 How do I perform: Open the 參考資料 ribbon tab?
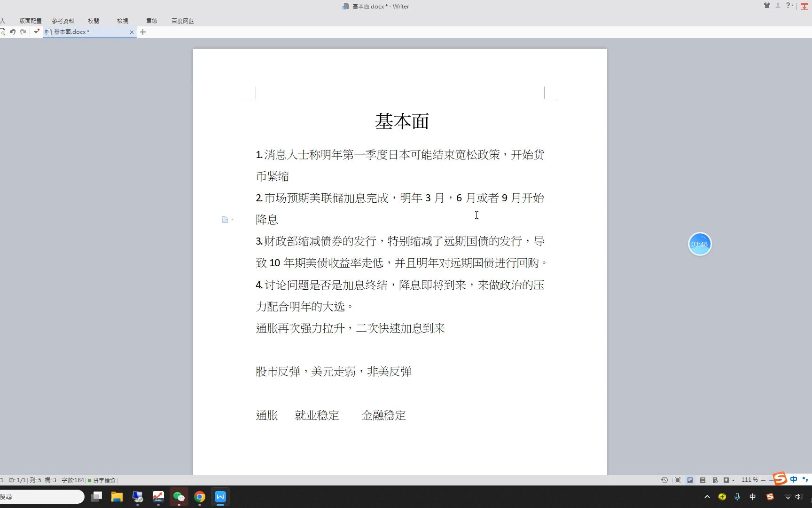pyautogui.click(x=63, y=21)
